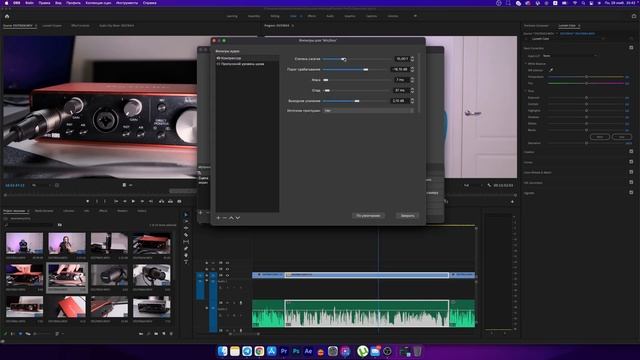Select the Track Select Forward tool
Image resolution: width=640 pixels, height=360 pixels.
[186, 221]
